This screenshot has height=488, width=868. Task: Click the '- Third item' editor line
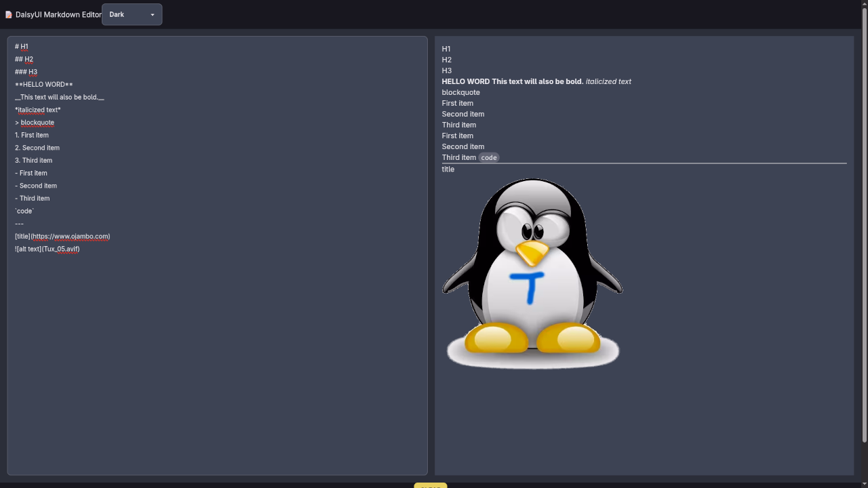(x=32, y=199)
